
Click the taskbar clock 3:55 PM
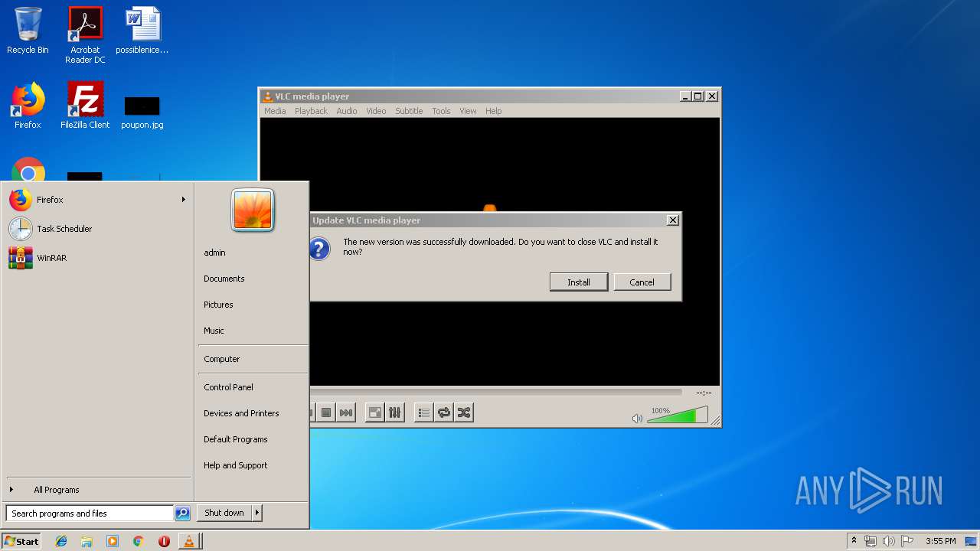point(940,541)
